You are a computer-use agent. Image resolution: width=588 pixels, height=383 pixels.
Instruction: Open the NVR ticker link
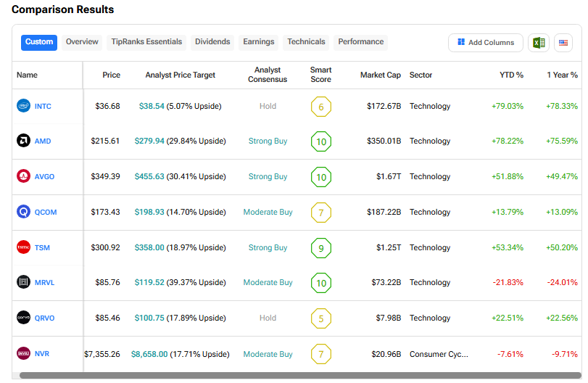[42, 353]
